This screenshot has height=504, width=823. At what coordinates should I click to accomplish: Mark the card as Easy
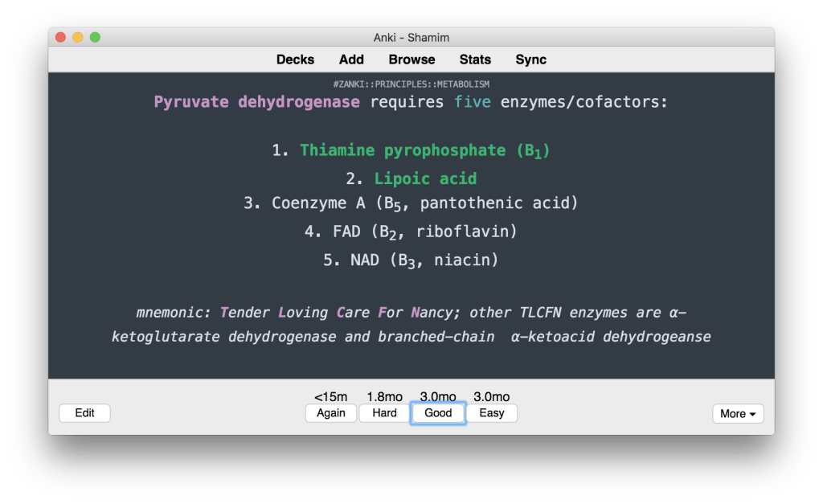pos(491,413)
